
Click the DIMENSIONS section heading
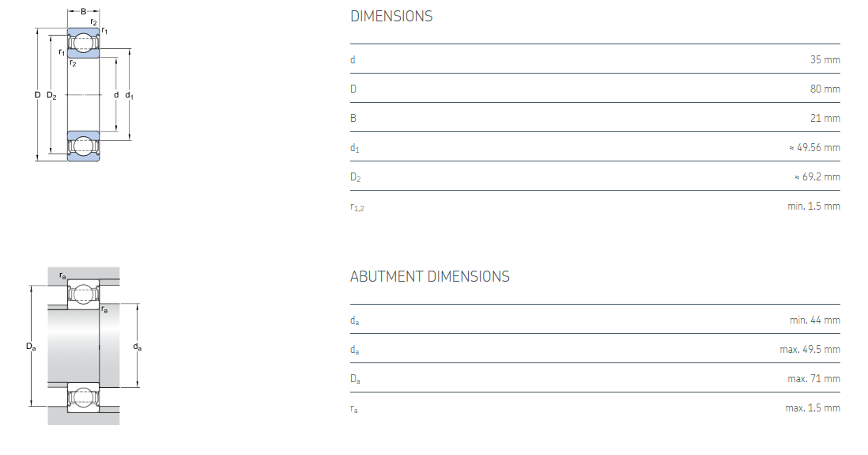click(391, 16)
